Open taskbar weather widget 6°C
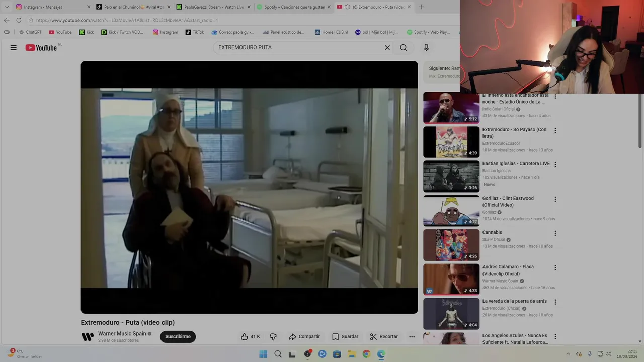This screenshot has width=644, height=362. point(25,353)
